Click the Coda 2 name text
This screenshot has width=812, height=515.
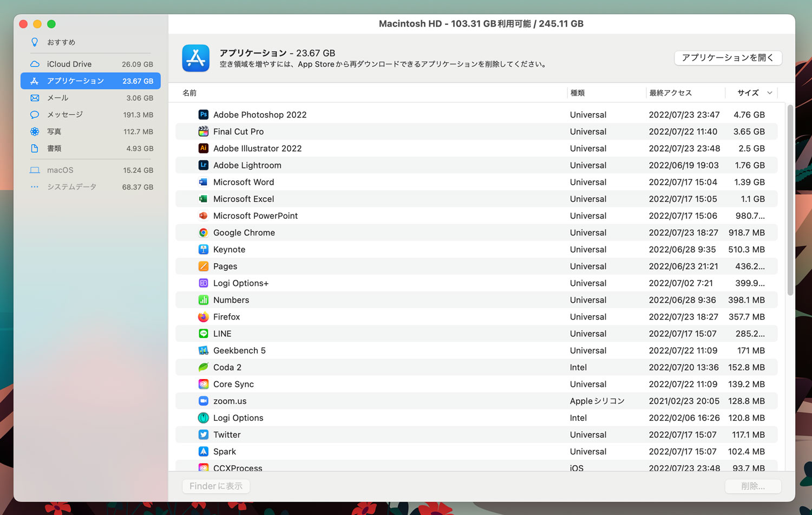pyautogui.click(x=227, y=367)
